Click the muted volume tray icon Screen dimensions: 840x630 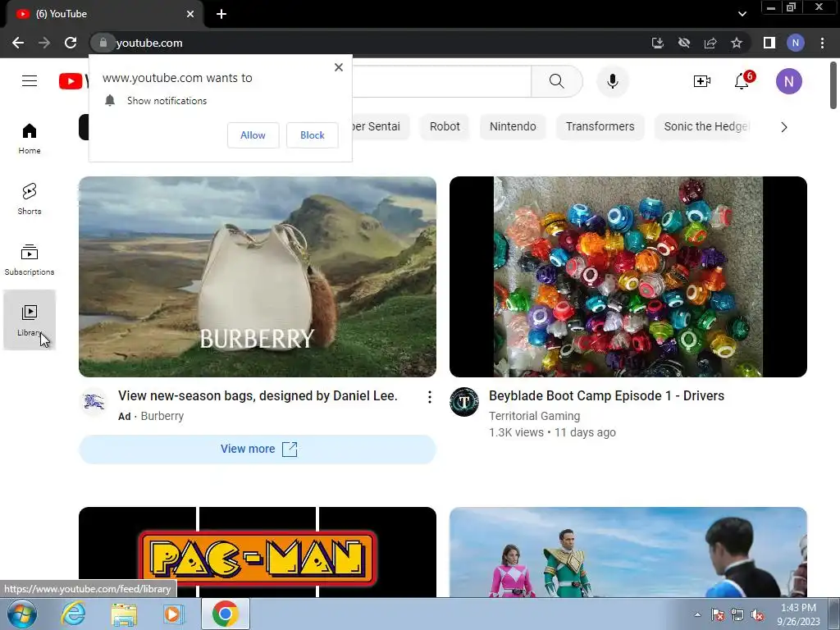pos(757,615)
